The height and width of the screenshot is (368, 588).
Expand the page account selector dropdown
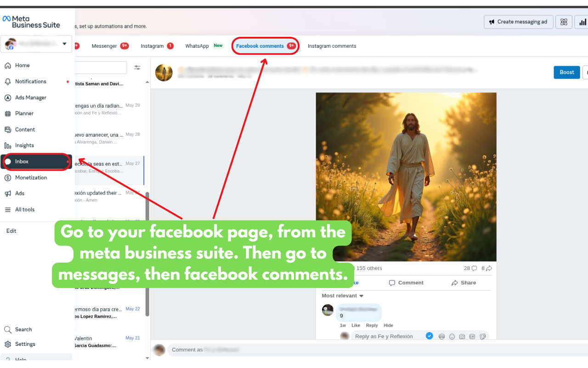(x=64, y=44)
